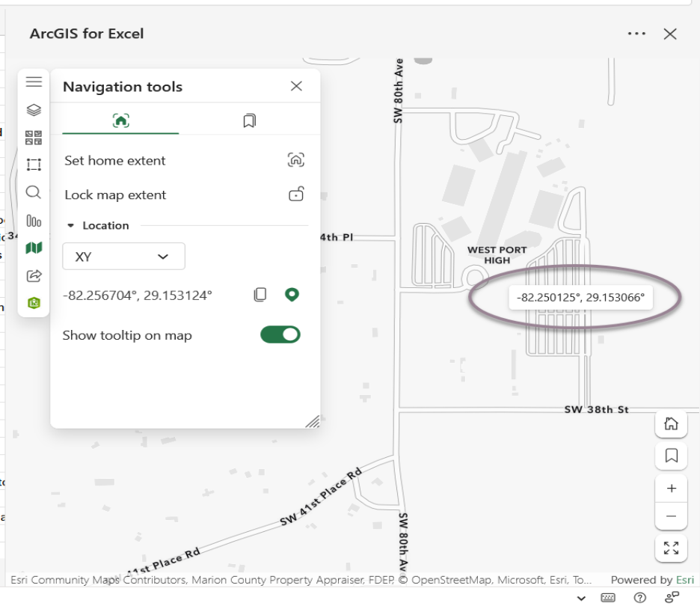Open the Navigation tools map icon
Screen dimensions: 700x606
34,248
